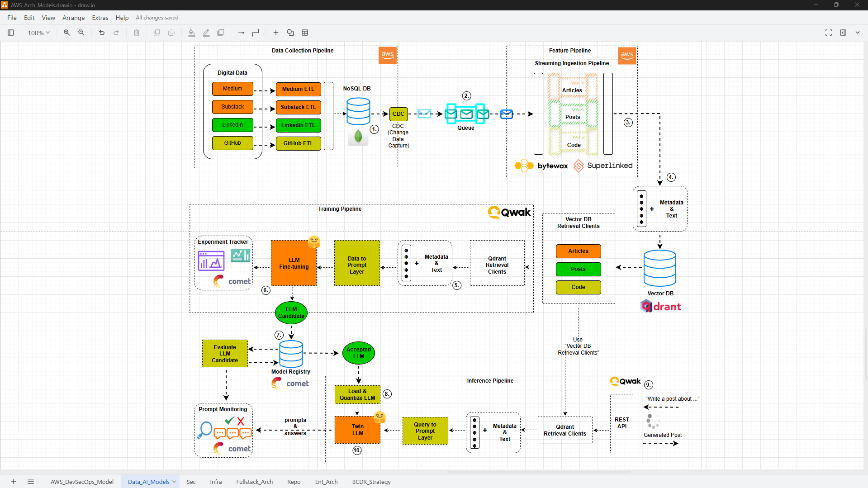Screen dimensions: 868x488
Task: Expand the Data_AI_Models page tab menu
Action: (174, 482)
